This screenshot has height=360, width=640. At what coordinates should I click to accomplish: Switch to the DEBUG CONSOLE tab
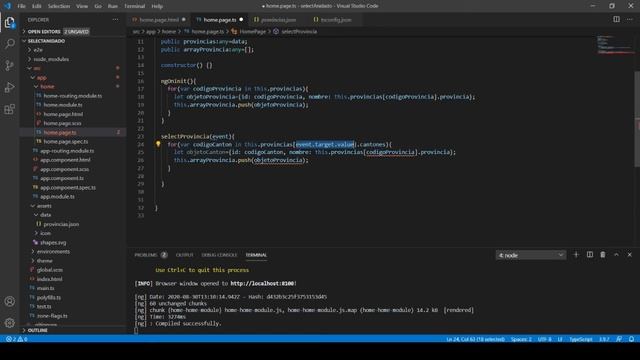click(x=219, y=255)
